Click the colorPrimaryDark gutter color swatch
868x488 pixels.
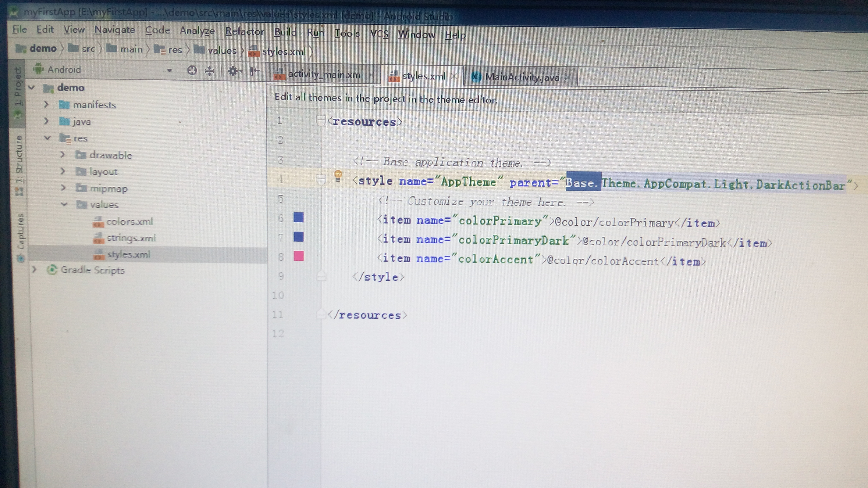[x=299, y=236]
